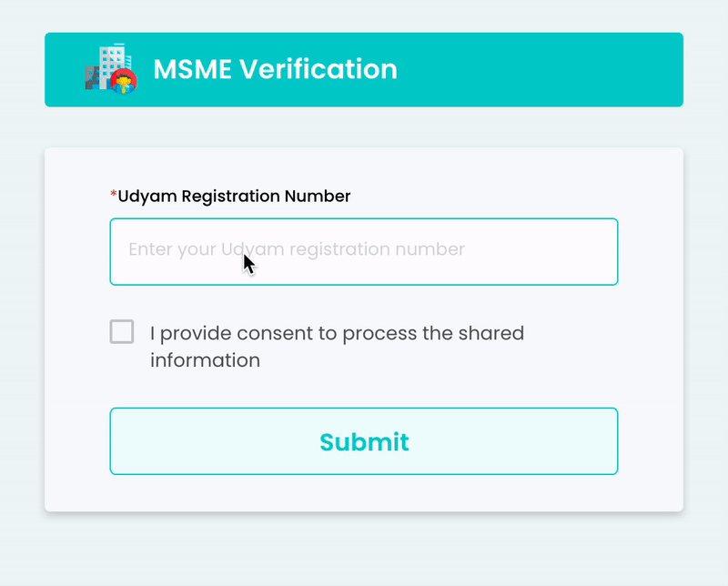The width and height of the screenshot is (728, 586).
Task: Click the red badge on the building icon
Action: [x=122, y=83]
